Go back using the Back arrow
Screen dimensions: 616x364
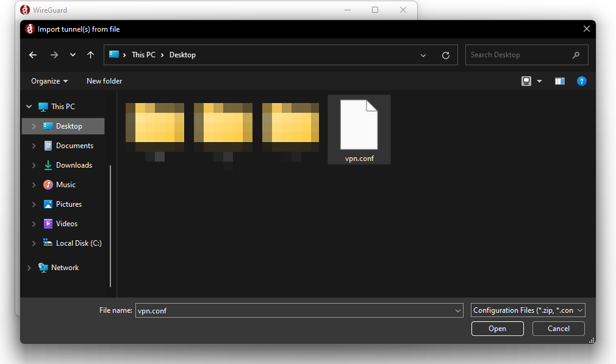click(33, 55)
